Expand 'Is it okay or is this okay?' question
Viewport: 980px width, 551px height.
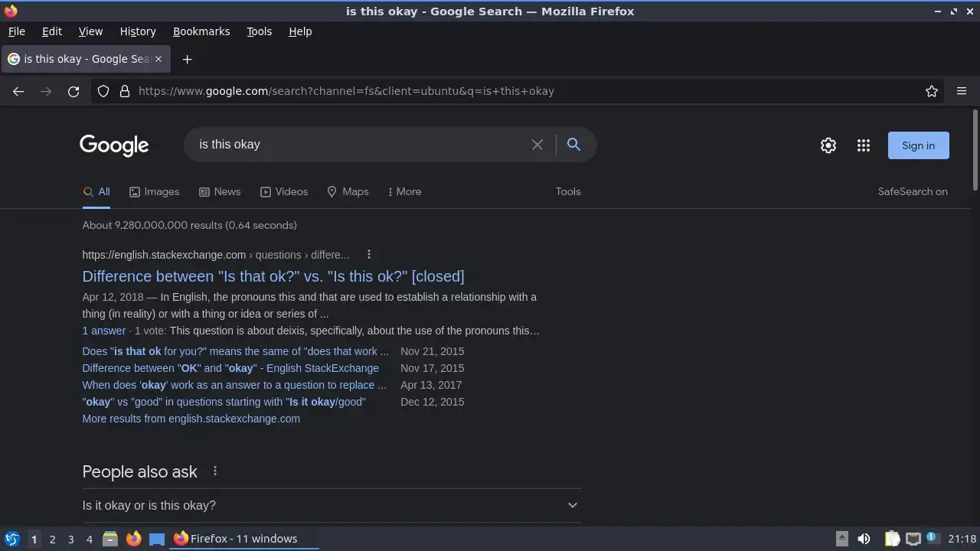pos(332,505)
